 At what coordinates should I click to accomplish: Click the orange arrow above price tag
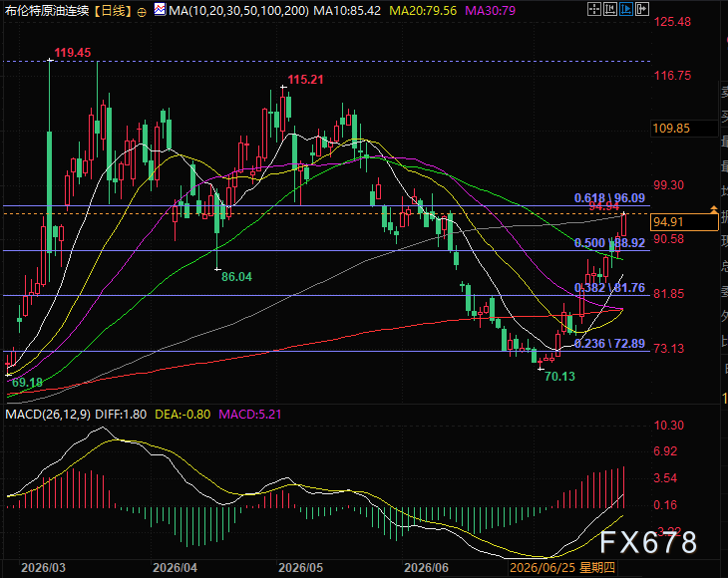(713, 209)
